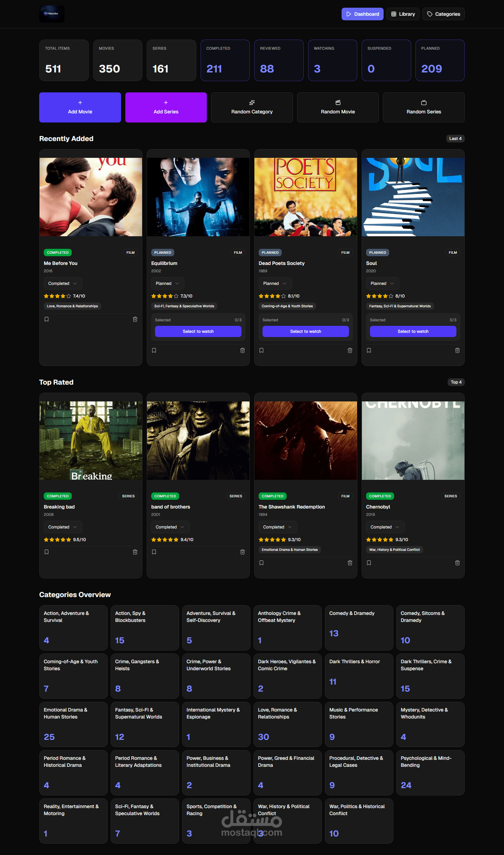Open Completed dropdown on The Shawshank Redemption
504x855 pixels.
(278, 527)
